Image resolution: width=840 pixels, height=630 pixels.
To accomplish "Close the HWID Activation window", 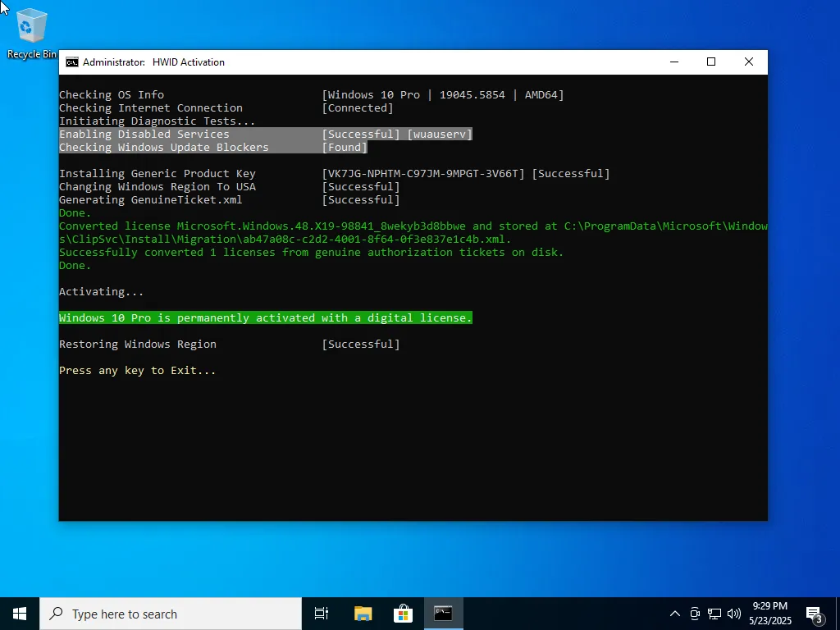I will point(749,62).
